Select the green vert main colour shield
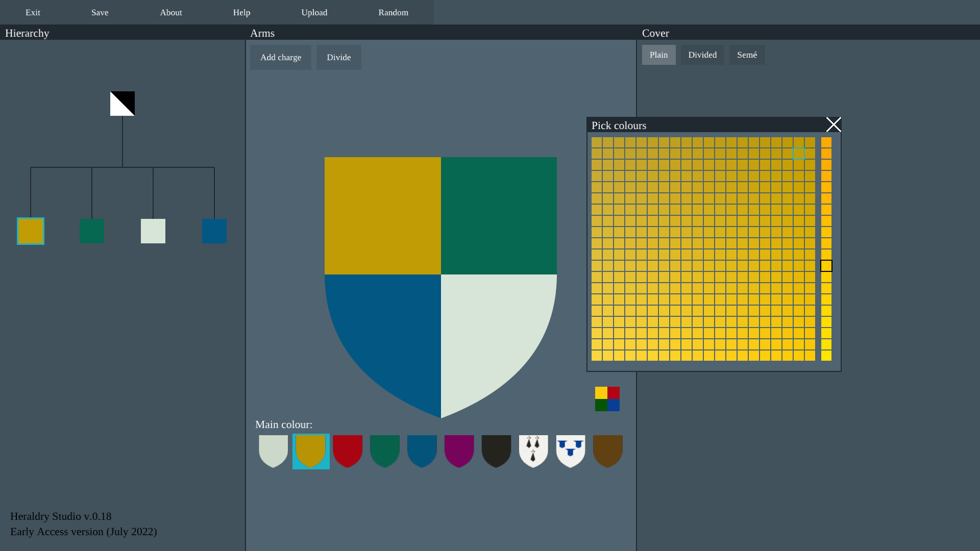 tap(385, 451)
